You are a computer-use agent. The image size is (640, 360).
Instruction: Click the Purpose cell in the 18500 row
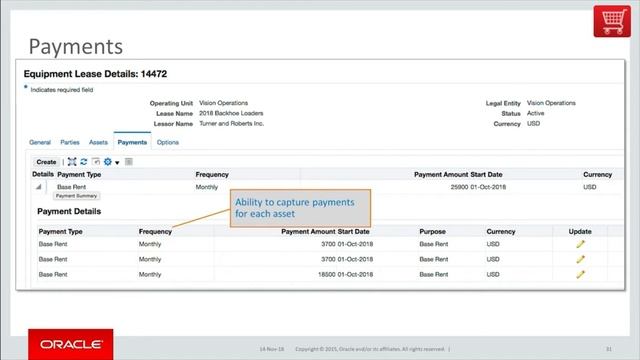click(433, 274)
